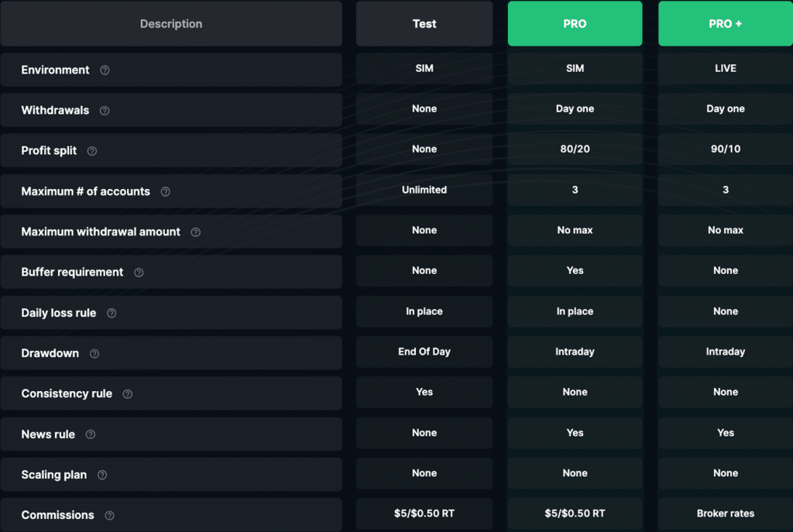Image resolution: width=793 pixels, height=532 pixels.
Task: Click the LIVE environment cell
Action: 725,68
